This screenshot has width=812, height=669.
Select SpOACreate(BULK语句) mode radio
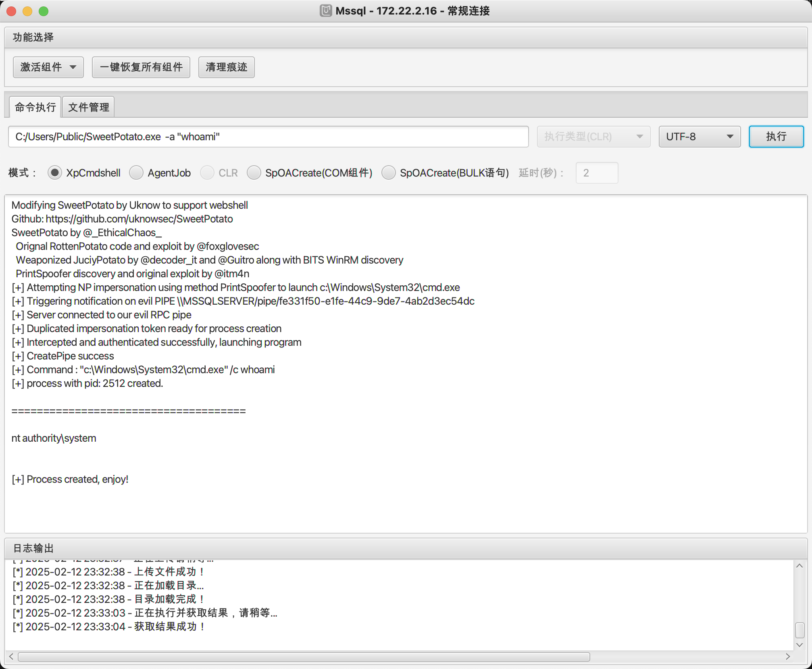389,173
